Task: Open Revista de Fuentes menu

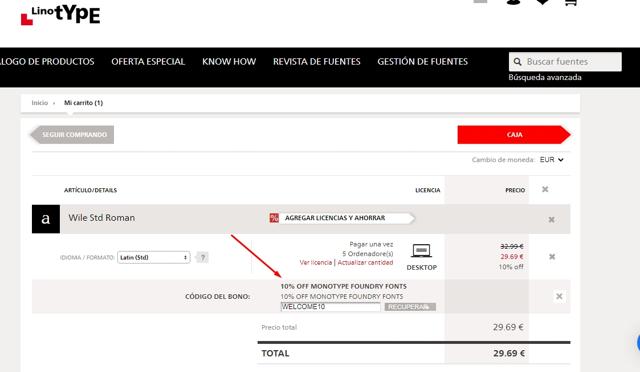Action: [x=317, y=62]
